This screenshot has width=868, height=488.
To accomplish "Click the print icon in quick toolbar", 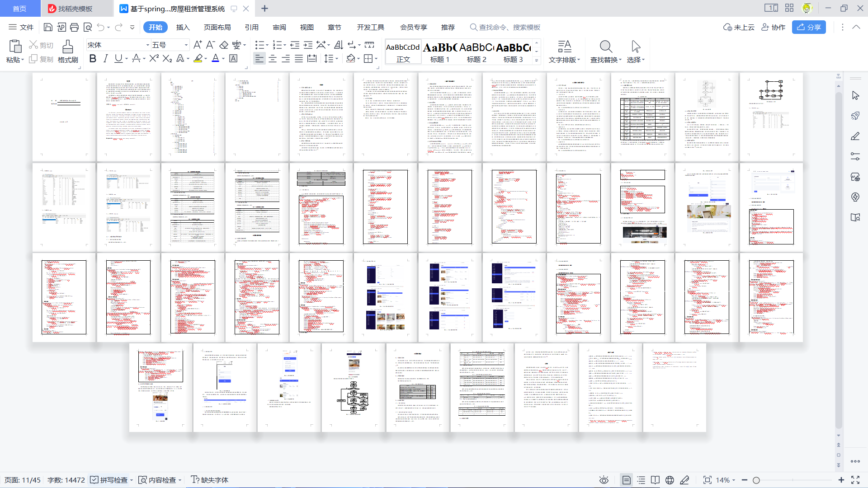I will point(75,28).
